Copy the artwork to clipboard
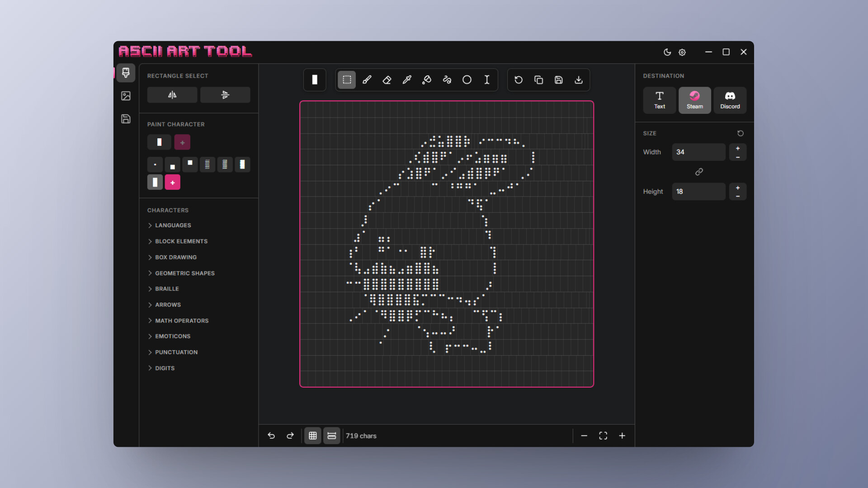Viewport: 868px width, 488px height. [538, 80]
